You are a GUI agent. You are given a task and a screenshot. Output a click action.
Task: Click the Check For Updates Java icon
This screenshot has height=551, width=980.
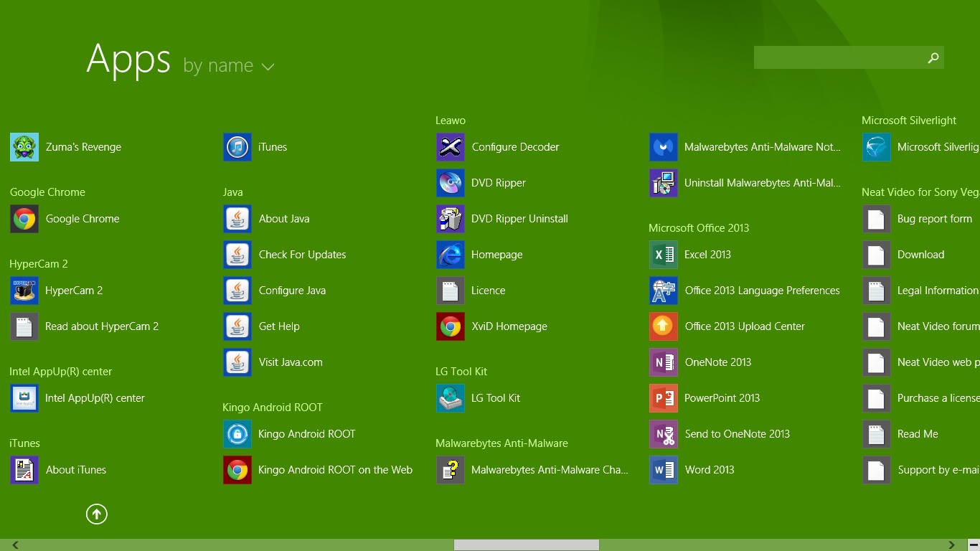tap(237, 255)
